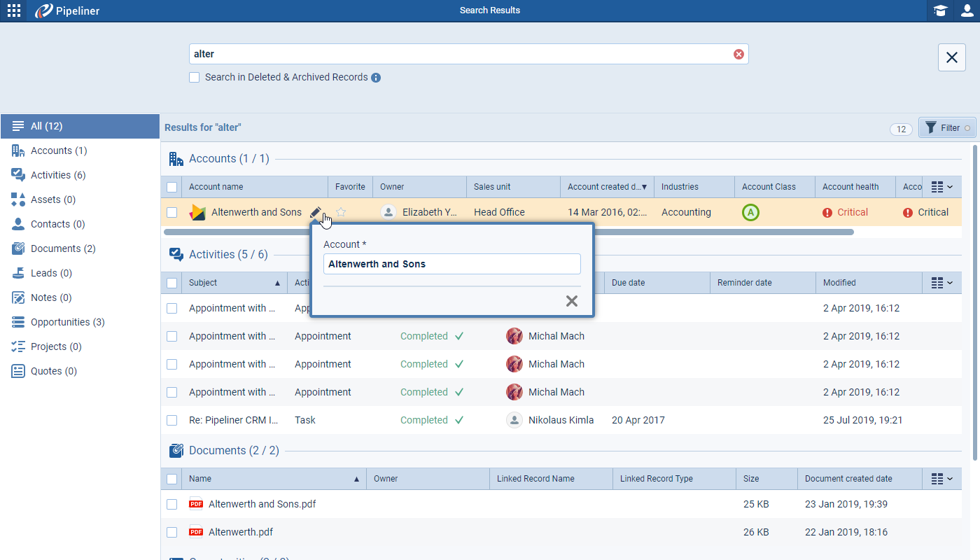
Task: Clear the search text with red X
Action: 738,55
